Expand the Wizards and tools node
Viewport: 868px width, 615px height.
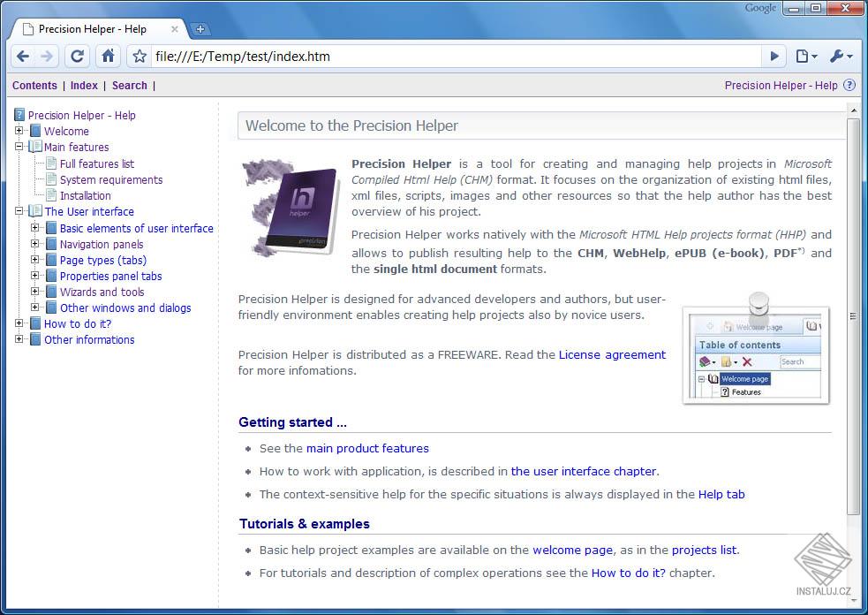click(x=34, y=292)
